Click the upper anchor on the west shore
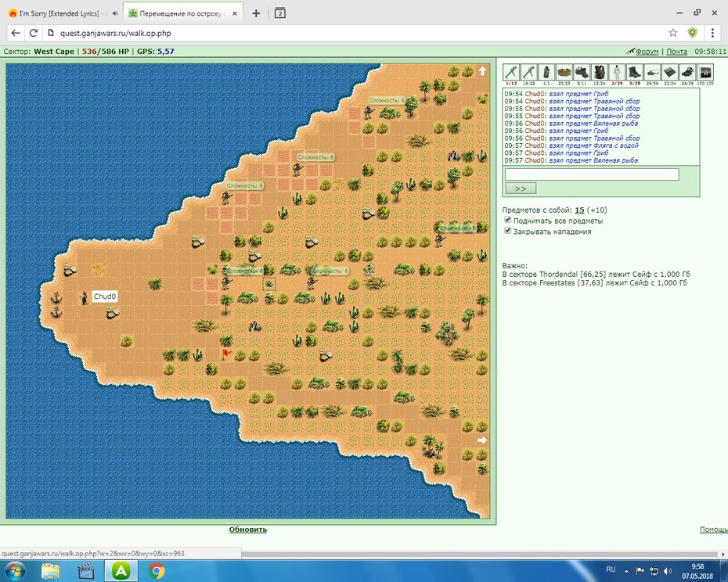This screenshot has width=728, height=582. click(x=56, y=297)
